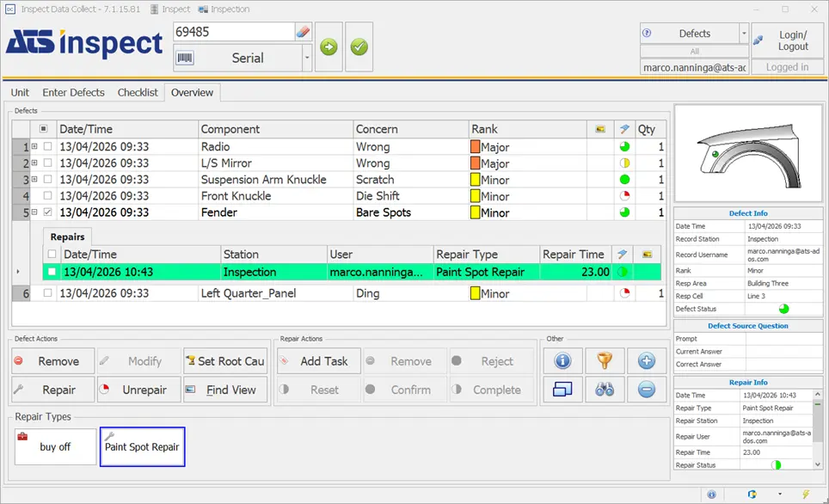This screenshot has height=504, width=829.
Task: Click status pie icon for L/S Mirror row
Action: (624, 163)
